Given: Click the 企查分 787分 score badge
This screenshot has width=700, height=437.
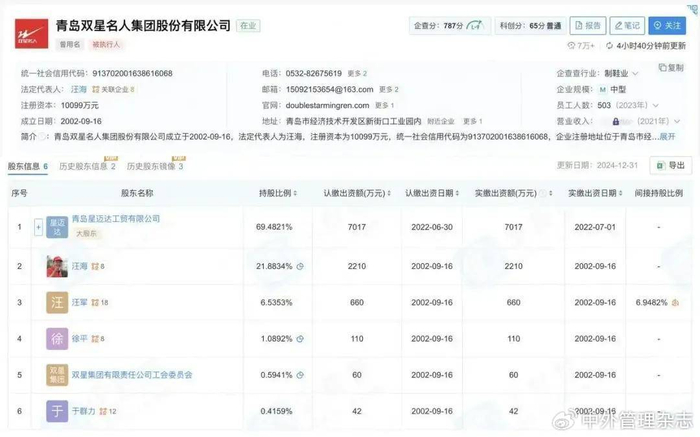Looking at the screenshot, I should 450,25.
